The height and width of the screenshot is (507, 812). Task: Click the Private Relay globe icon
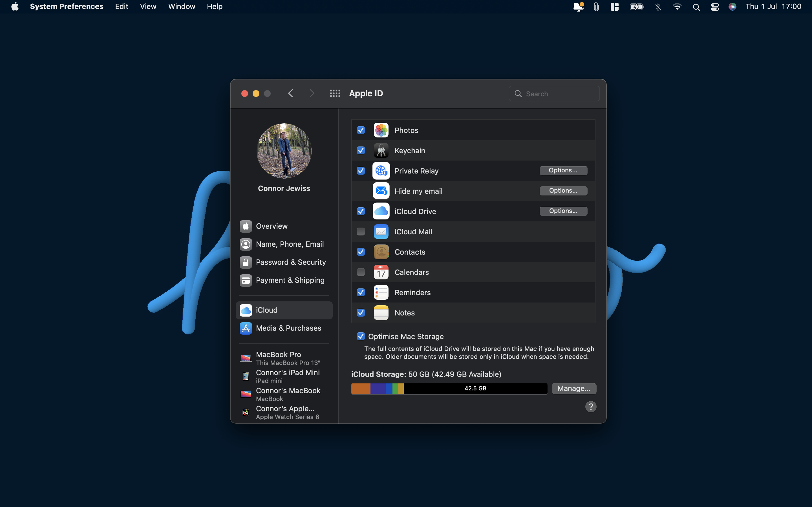(381, 171)
